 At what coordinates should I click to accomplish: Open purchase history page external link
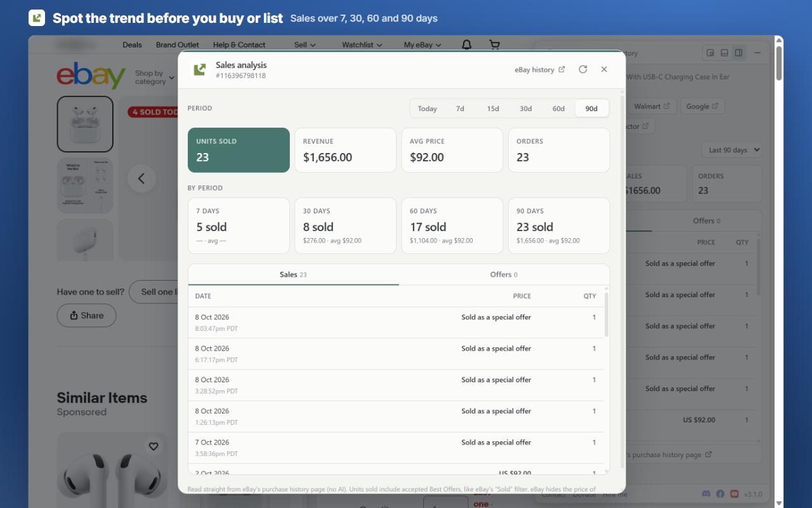[x=669, y=455]
